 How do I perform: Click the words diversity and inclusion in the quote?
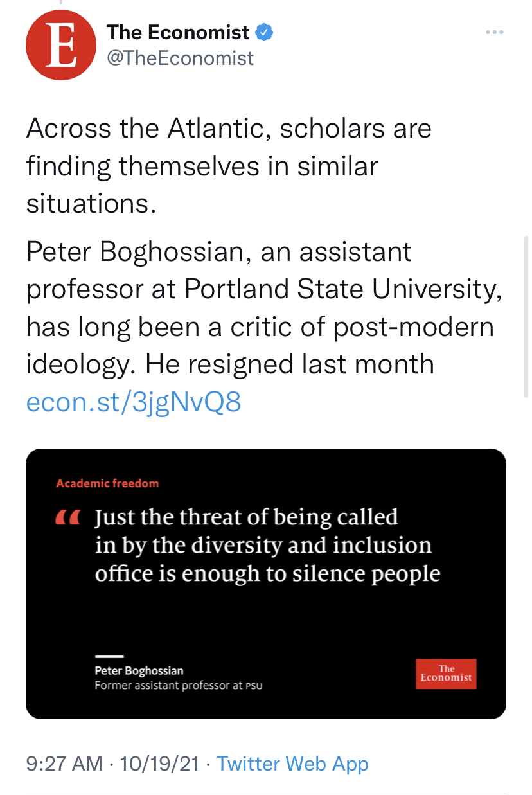(x=308, y=545)
